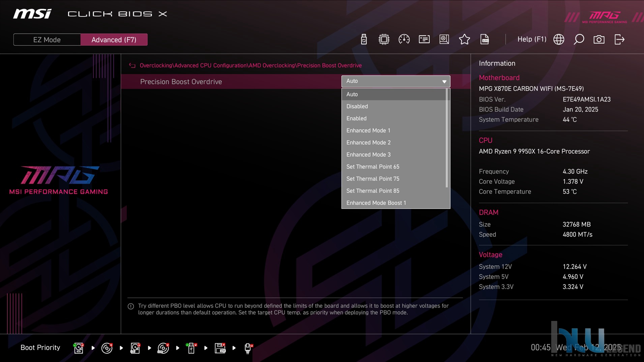
Task: Select Set Thermal Point 85
Action: (394, 191)
